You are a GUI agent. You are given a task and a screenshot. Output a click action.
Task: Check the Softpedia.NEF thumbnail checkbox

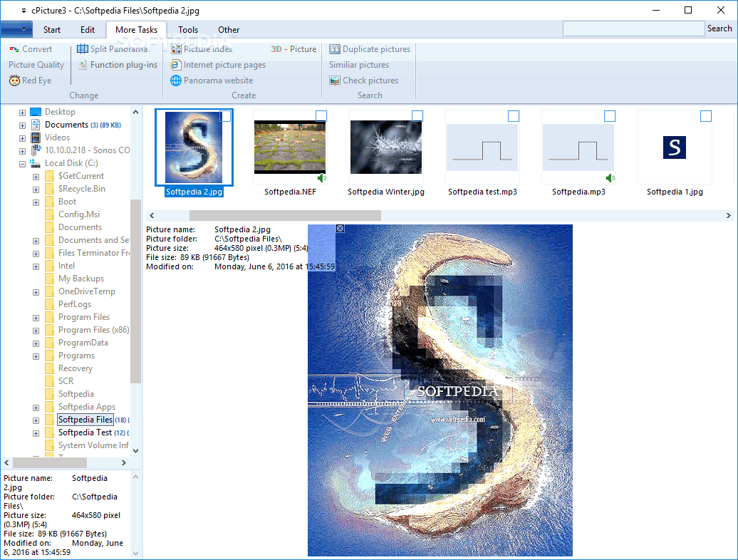(x=321, y=115)
